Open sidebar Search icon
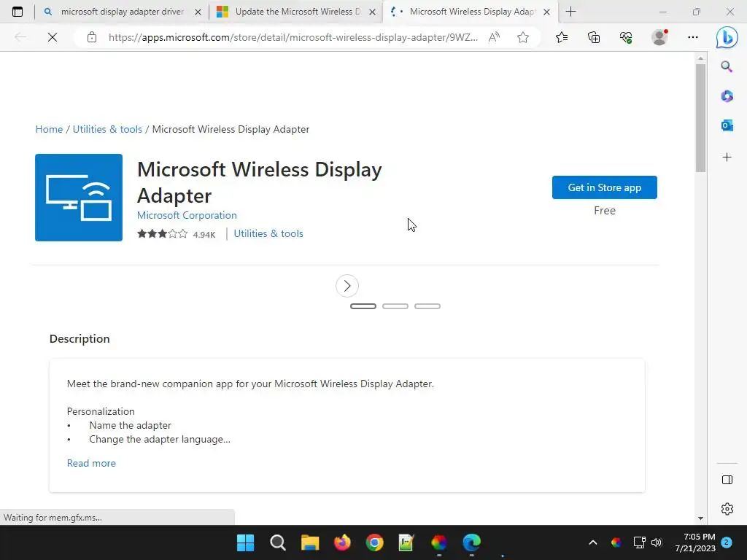The image size is (747, 560). pyautogui.click(x=727, y=66)
